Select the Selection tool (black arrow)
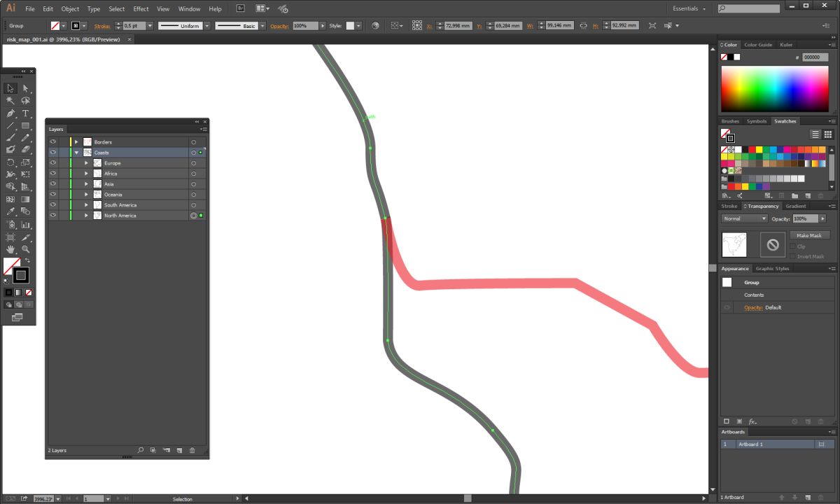Viewport: 840px width, 504px height. [x=10, y=88]
